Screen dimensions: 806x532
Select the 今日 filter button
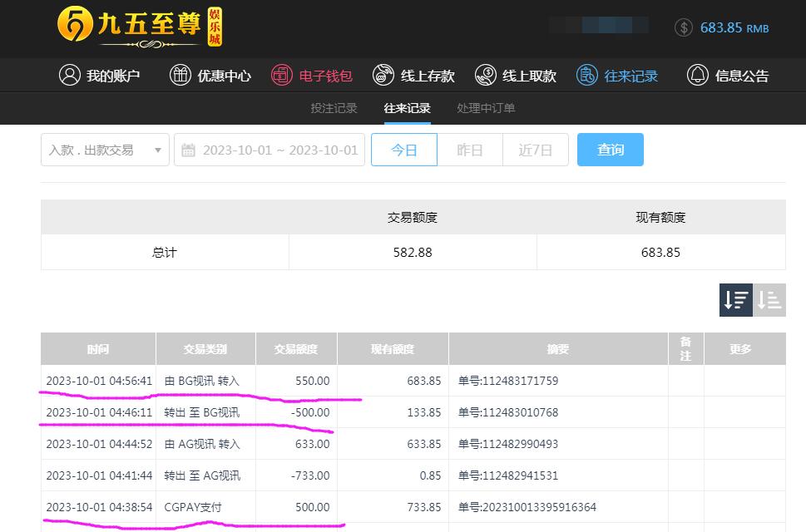[404, 150]
